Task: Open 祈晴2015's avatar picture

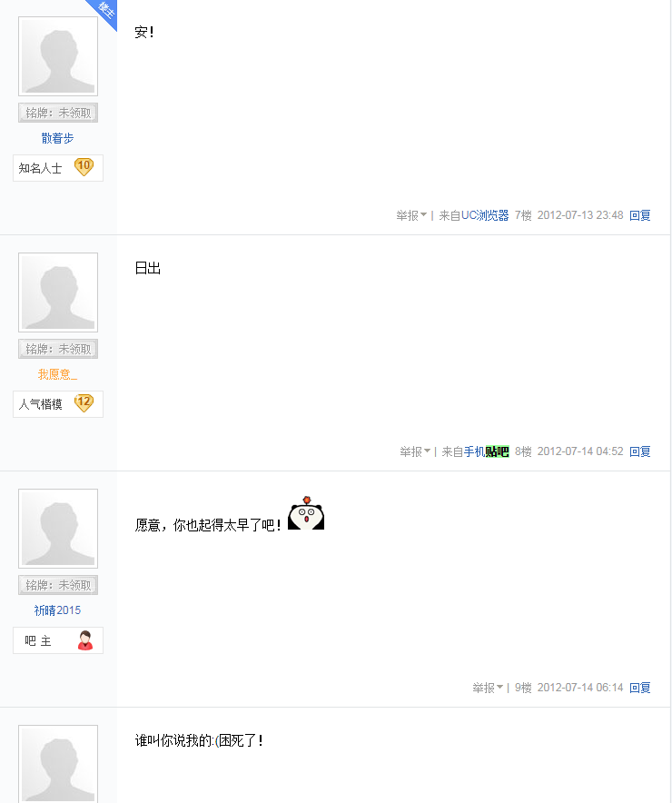Action: (58, 529)
